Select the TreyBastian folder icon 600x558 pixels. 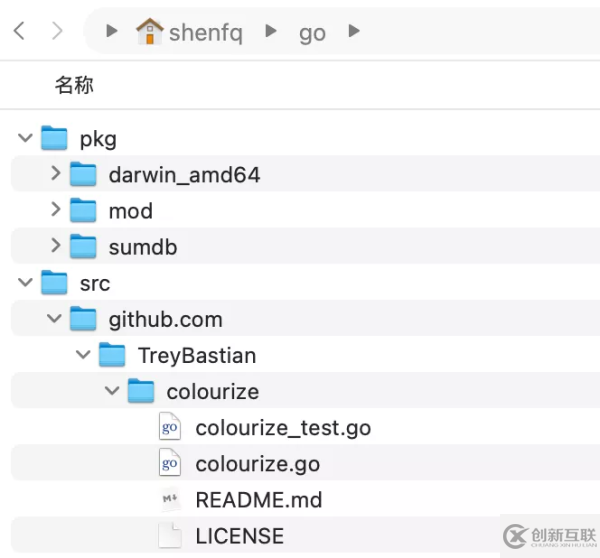click(112, 355)
